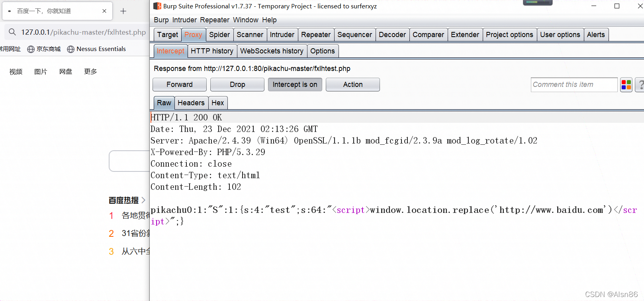
Task: Open the Alerts tab
Action: 596,35
